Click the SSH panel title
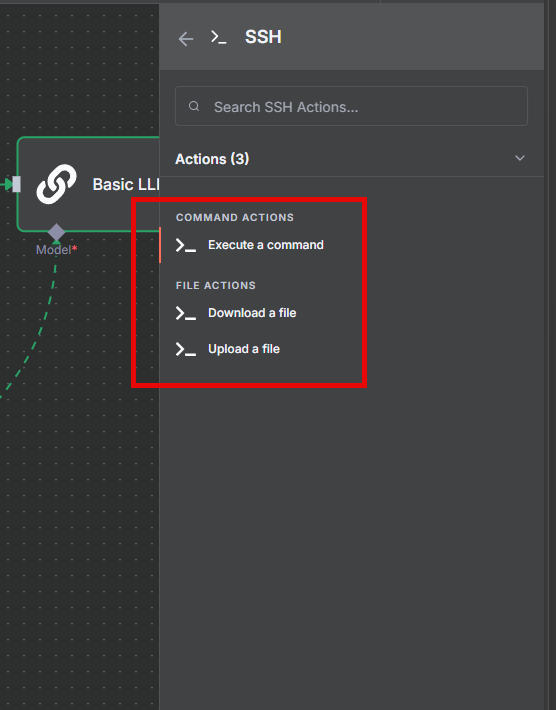Screen dimensions: 556x710 coord(263,37)
